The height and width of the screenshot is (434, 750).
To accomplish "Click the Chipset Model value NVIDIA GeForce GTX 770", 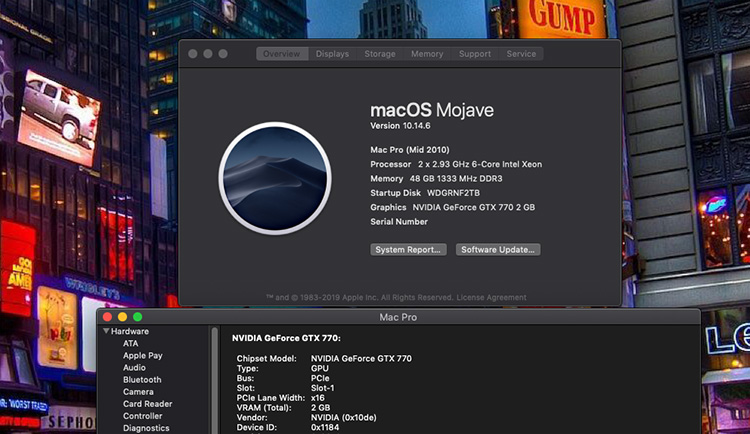I will pyautogui.click(x=361, y=358).
